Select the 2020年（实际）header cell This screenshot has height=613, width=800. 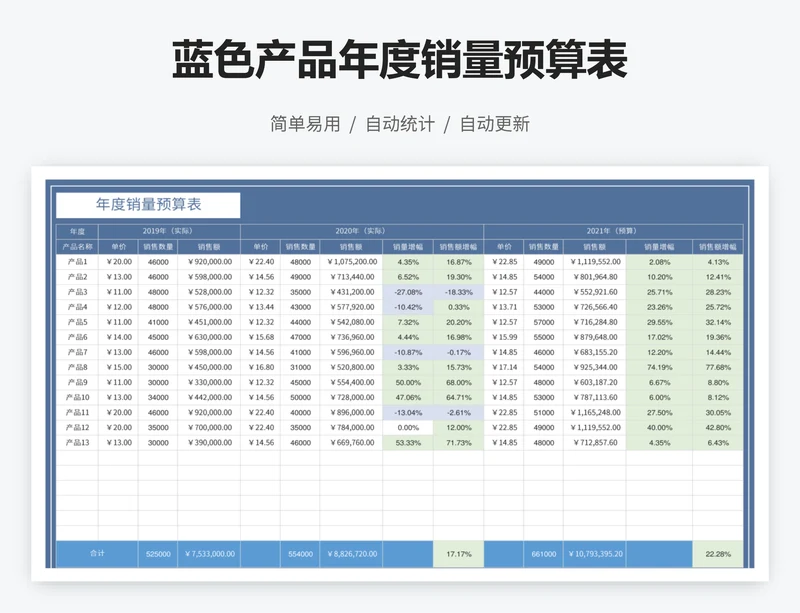click(362, 231)
